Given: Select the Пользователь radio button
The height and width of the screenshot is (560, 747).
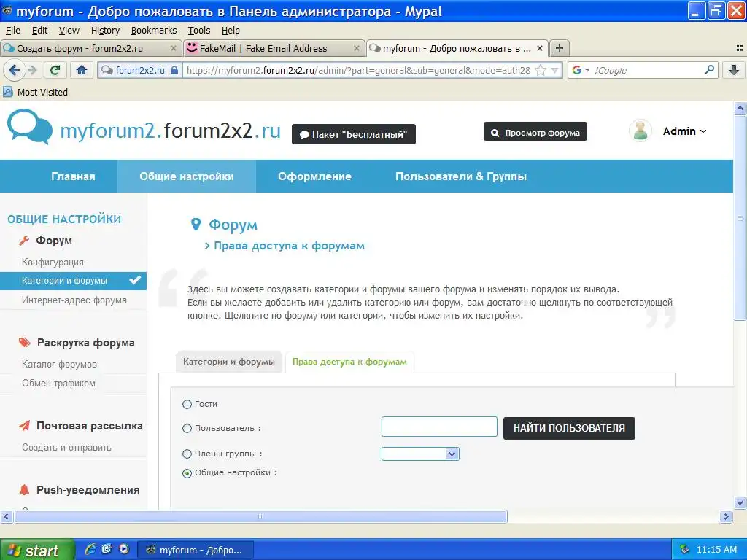Looking at the screenshot, I should pos(187,429).
